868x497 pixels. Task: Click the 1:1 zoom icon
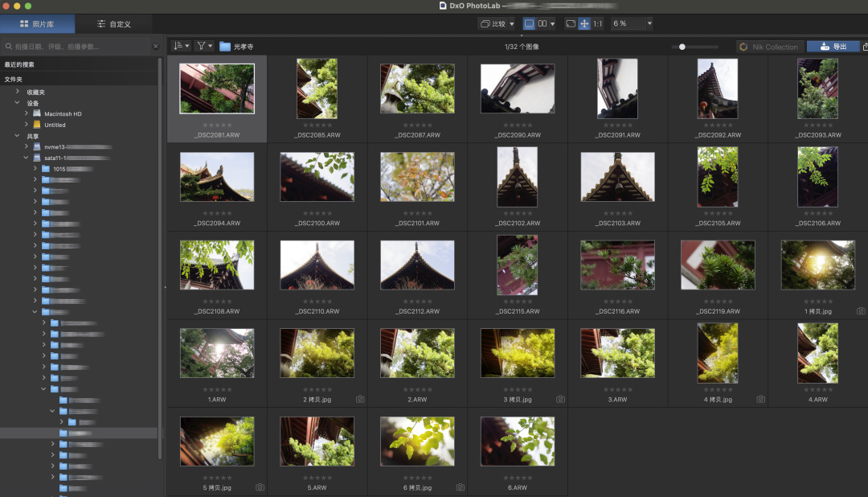(x=598, y=24)
